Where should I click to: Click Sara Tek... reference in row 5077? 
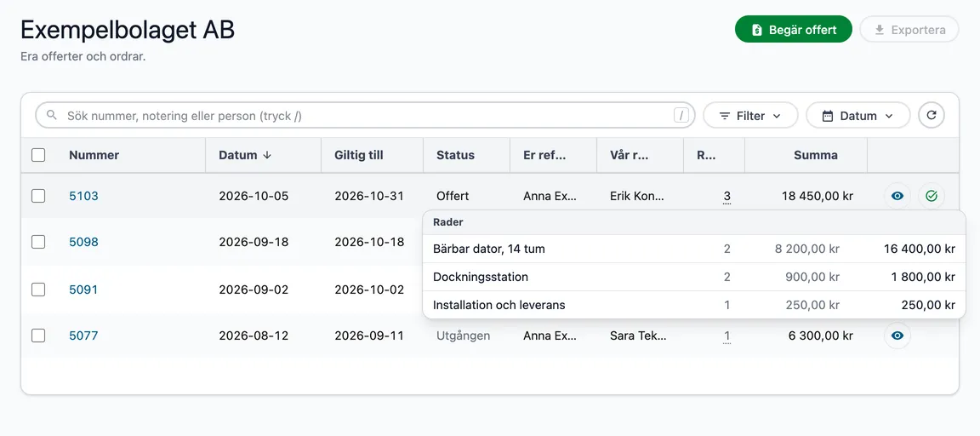(638, 336)
